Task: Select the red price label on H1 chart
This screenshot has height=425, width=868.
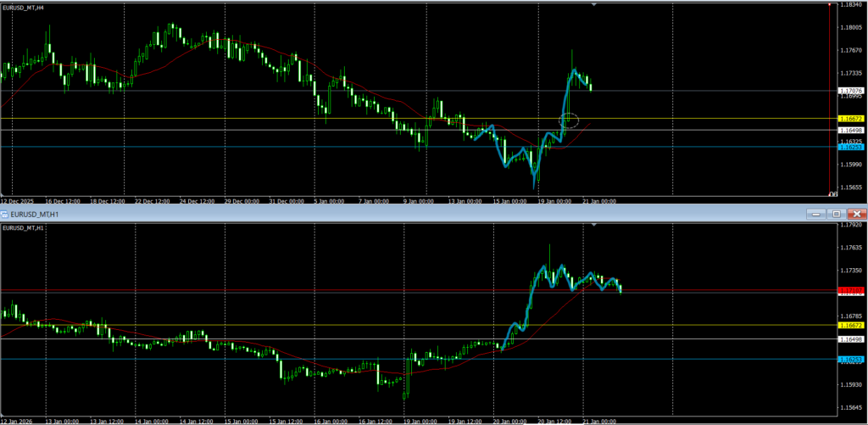Action: (x=849, y=290)
